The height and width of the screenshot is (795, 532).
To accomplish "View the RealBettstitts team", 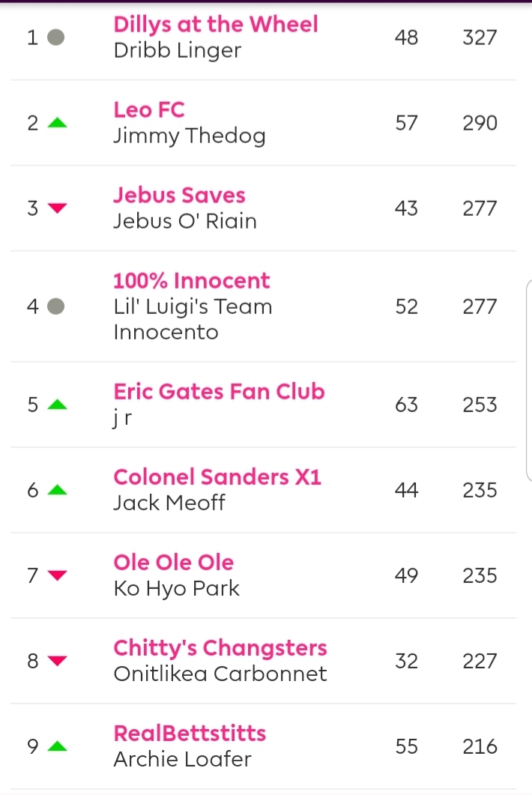I will [190, 733].
